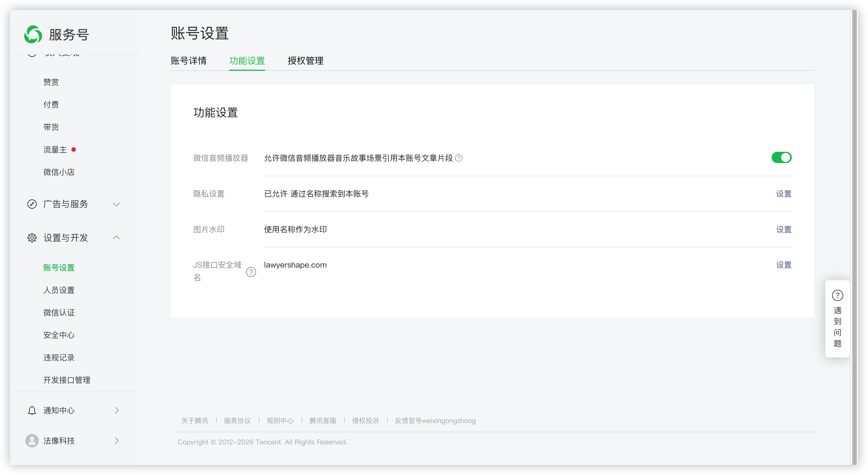Screen dimensions: 868x475
Task: Switch to the 账号详情 tab
Action: [188, 61]
